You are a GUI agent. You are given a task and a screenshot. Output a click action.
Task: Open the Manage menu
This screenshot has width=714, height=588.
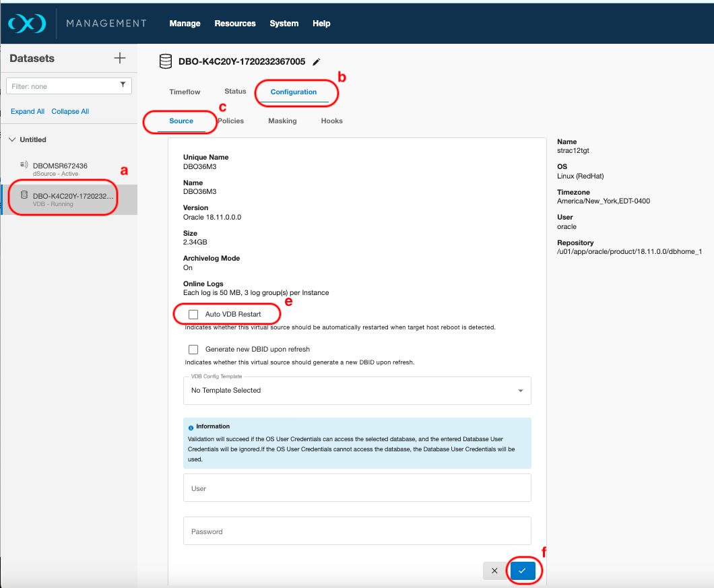tap(185, 23)
